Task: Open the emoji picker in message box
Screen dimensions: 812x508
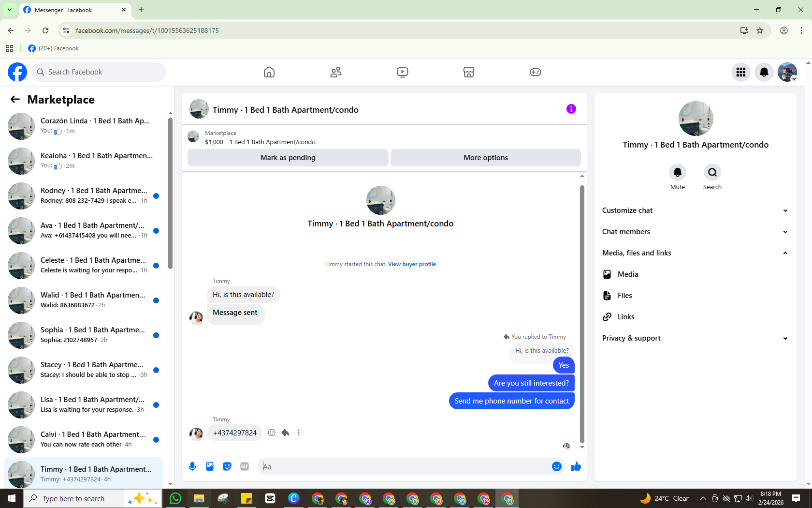Action: click(557, 466)
